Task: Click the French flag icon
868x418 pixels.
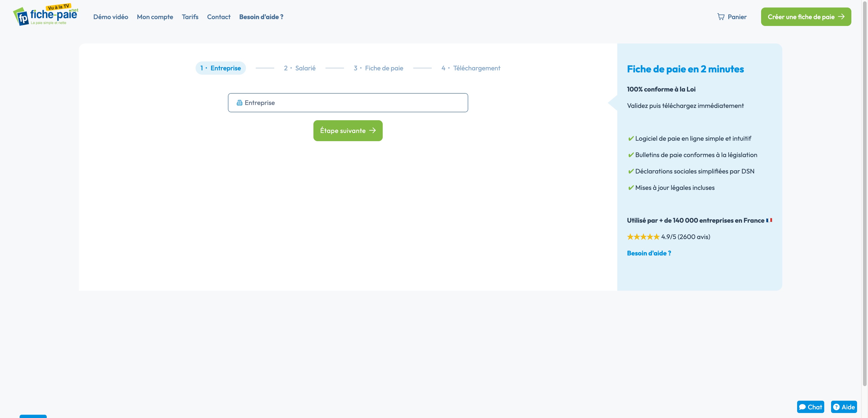Action: (769, 220)
